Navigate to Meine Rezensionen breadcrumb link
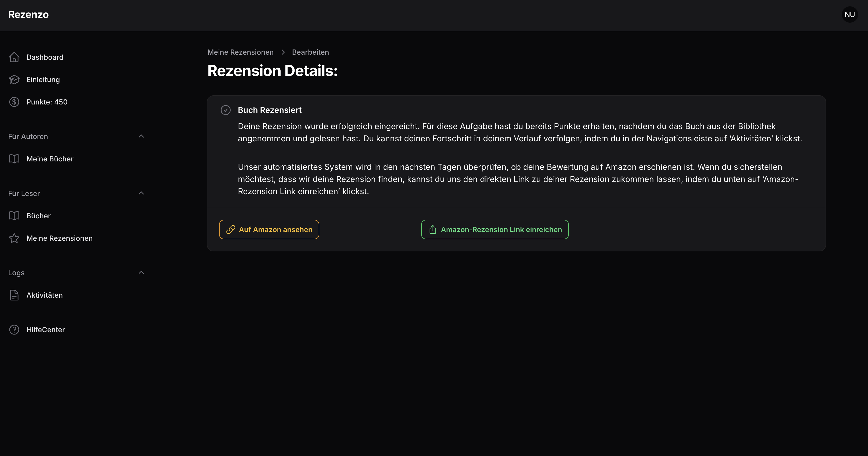Screen dimensions: 868x456 (240, 52)
